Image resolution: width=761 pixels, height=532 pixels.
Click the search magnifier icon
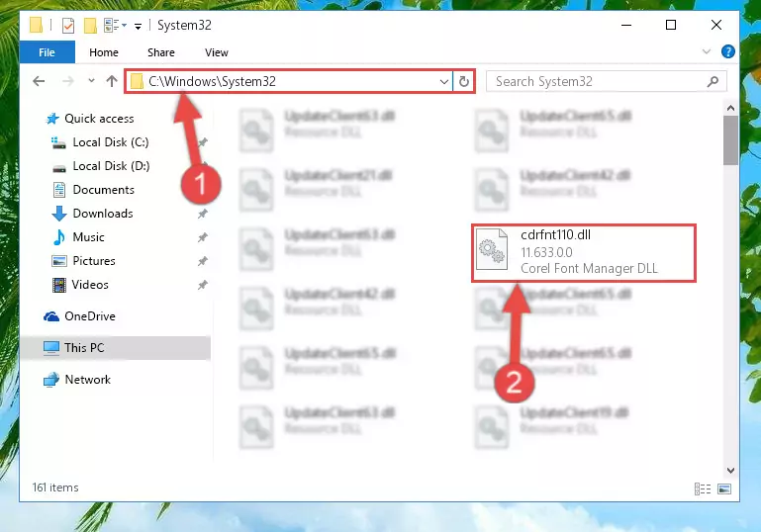point(713,81)
